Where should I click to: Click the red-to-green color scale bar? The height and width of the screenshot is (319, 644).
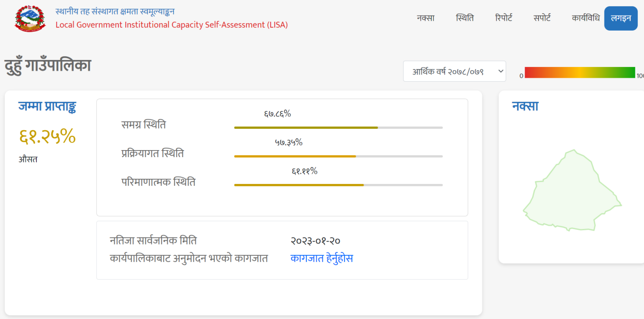[x=580, y=73]
